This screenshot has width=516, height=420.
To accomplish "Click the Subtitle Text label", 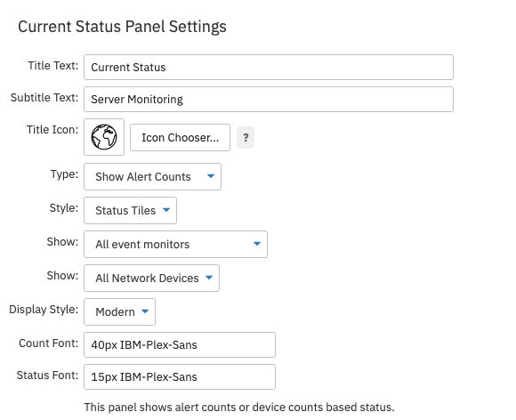I will tap(44, 97).
